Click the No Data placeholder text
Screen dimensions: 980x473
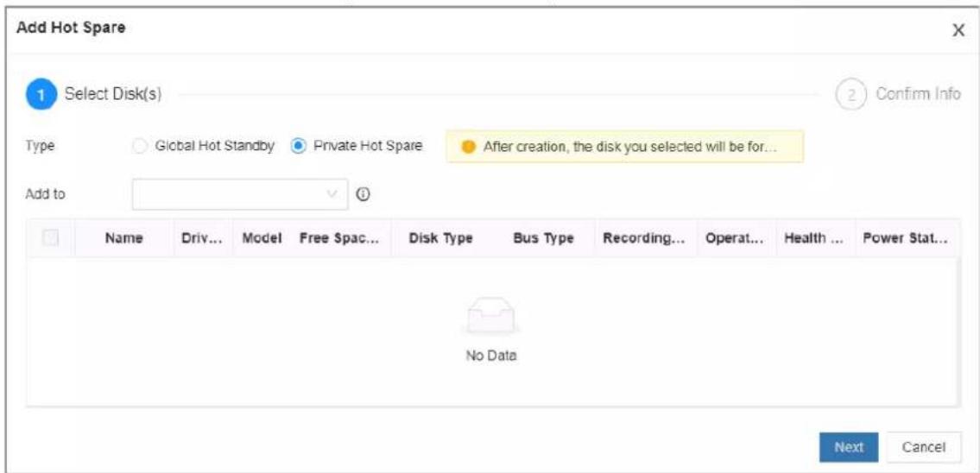(x=490, y=356)
